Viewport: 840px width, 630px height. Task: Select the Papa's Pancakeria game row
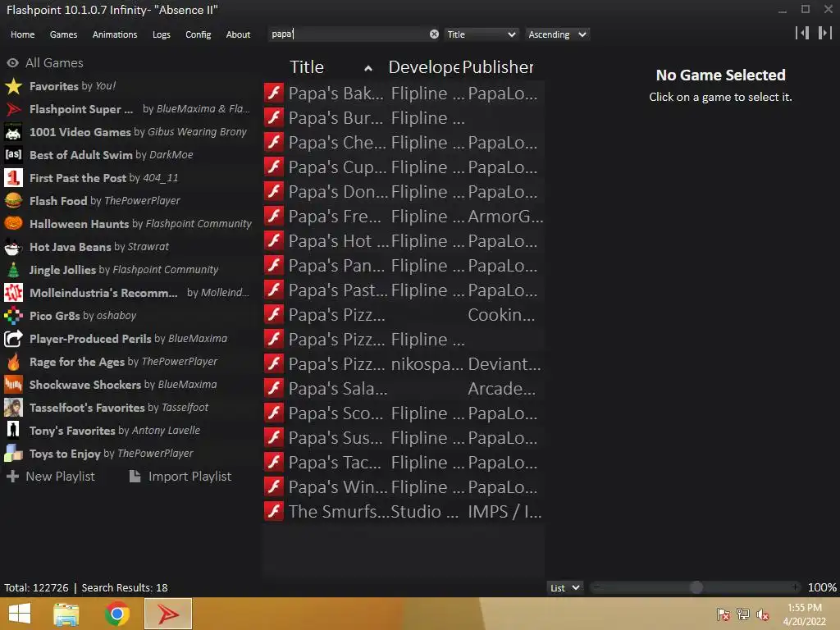point(404,265)
